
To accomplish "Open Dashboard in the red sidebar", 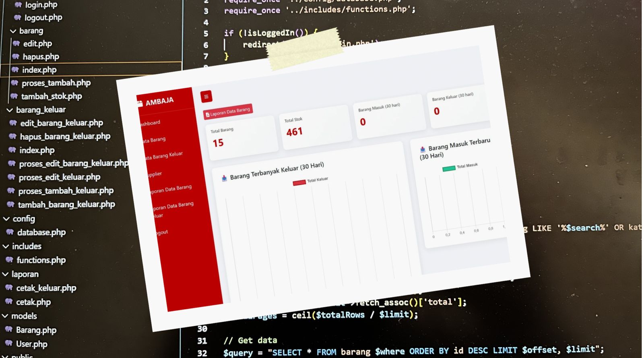I will pyautogui.click(x=150, y=123).
